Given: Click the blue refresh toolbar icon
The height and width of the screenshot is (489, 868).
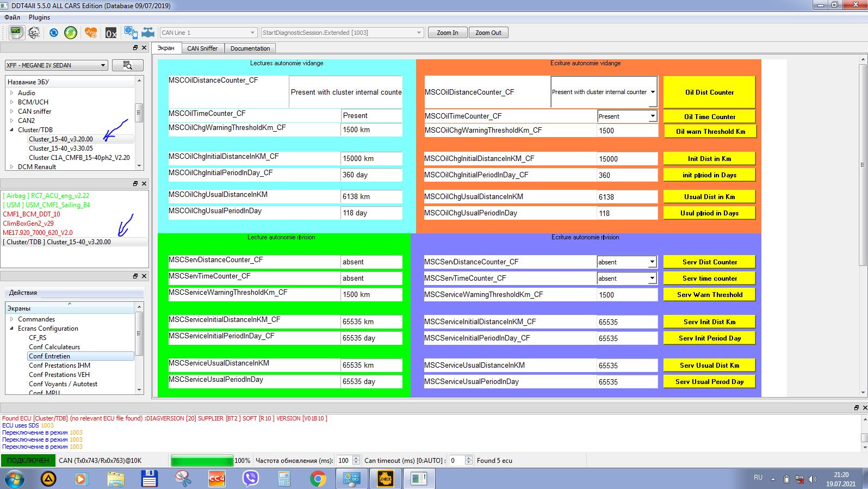Looking at the screenshot, I should pyautogui.click(x=53, y=33).
